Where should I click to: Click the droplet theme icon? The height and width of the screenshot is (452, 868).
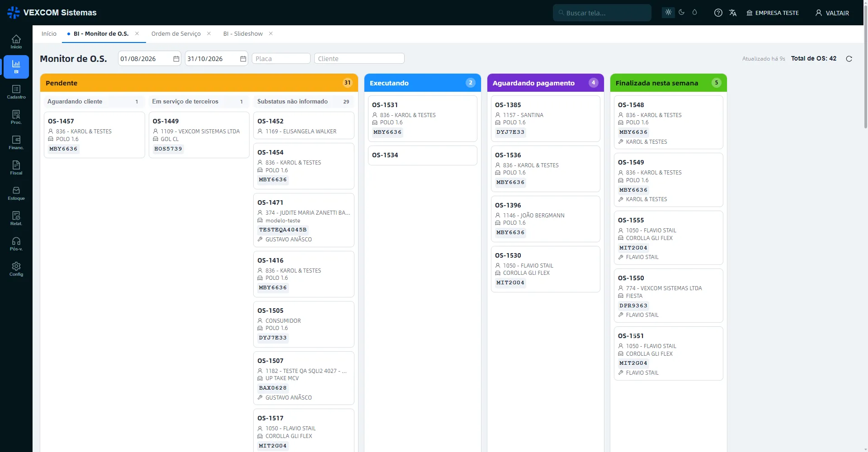click(694, 12)
